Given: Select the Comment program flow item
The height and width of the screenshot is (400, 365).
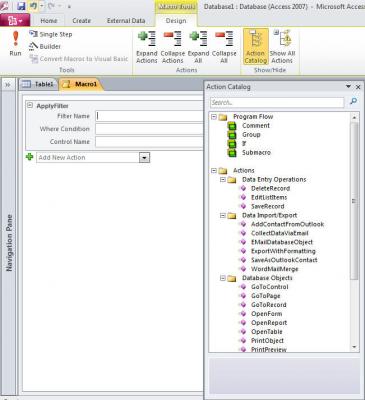Looking at the screenshot, I should 256,126.
